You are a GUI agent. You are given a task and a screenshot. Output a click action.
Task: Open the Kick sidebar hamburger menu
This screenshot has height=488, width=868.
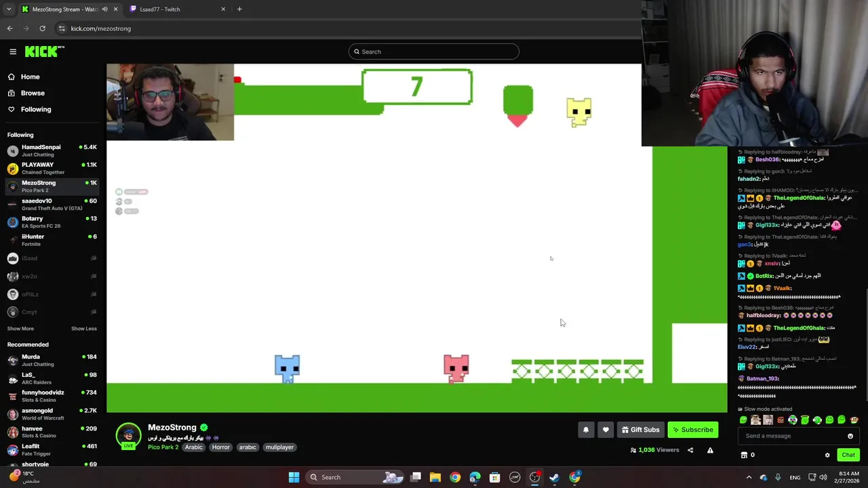[x=13, y=52]
